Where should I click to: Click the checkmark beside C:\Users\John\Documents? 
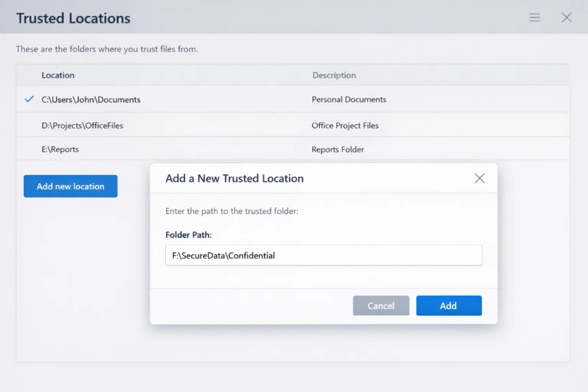click(29, 99)
